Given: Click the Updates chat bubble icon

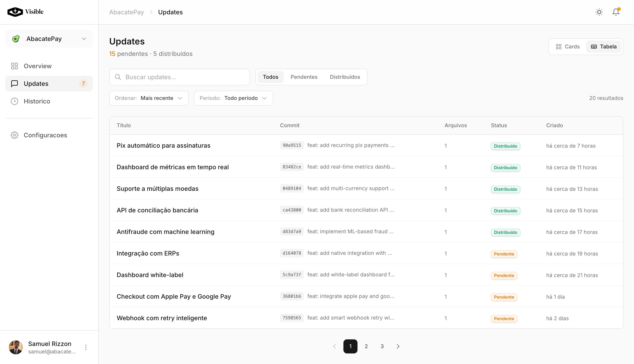Looking at the screenshot, I should pyautogui.click(x=15, y=83).
